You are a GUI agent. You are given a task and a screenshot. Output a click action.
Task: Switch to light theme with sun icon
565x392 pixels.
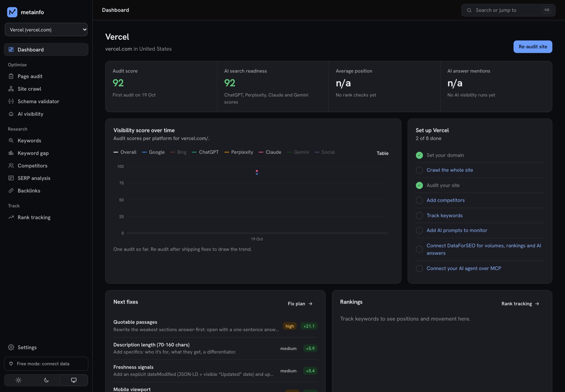[18, 380]
